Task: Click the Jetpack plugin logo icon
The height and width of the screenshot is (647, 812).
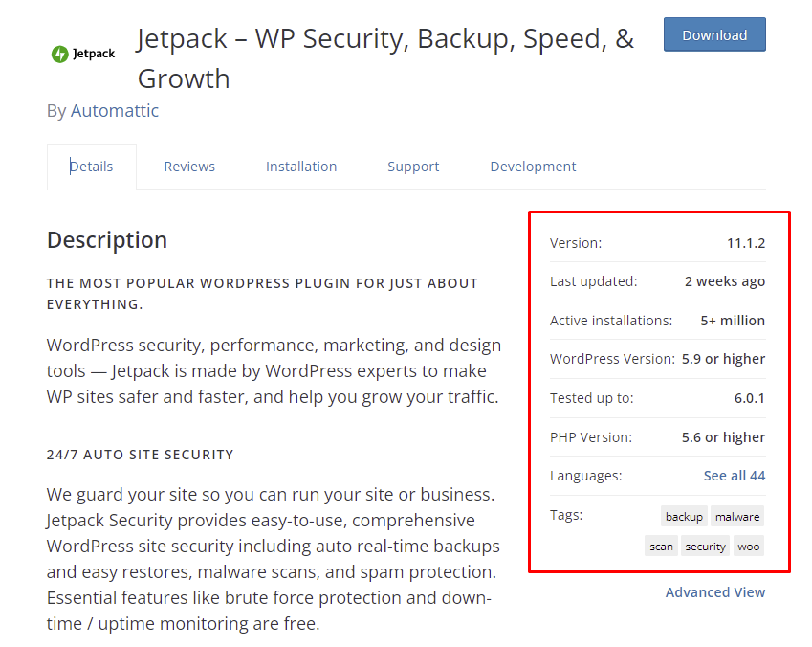Action: tap(60, 53)
